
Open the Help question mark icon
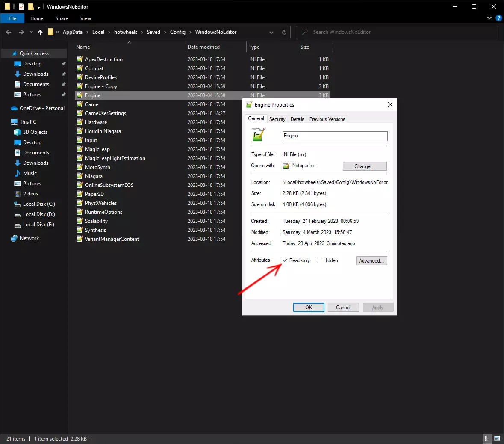coord(498,18)
